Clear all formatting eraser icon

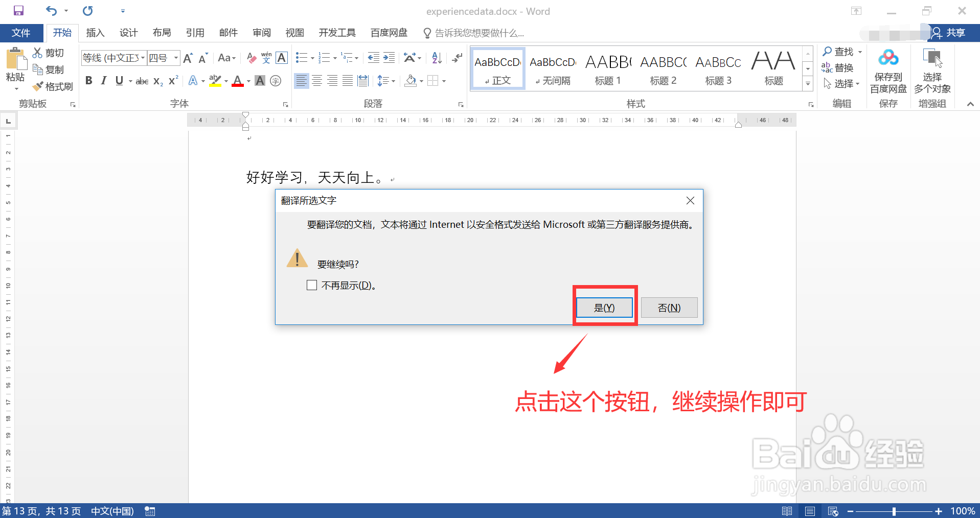pos(251,58)
